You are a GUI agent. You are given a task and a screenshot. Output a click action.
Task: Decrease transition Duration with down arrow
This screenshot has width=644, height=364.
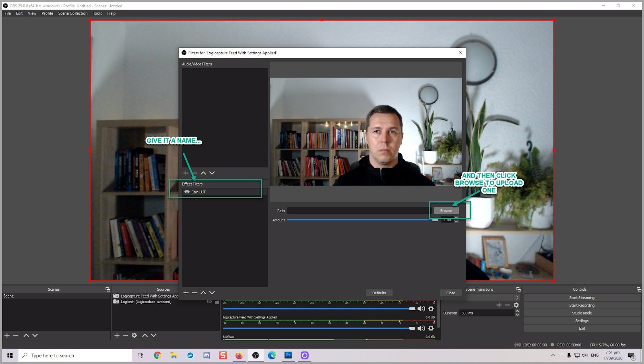[517, 315]
